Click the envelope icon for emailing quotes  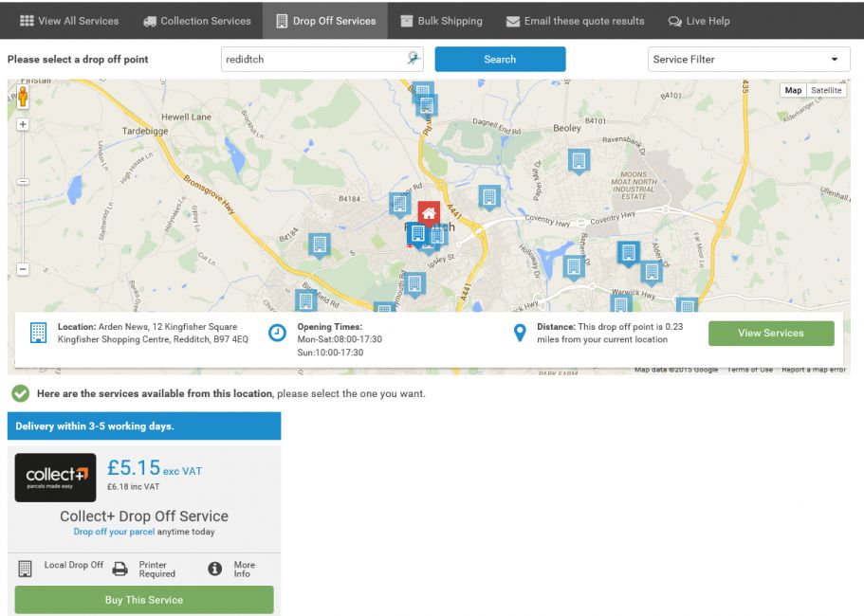pos(513,22)
